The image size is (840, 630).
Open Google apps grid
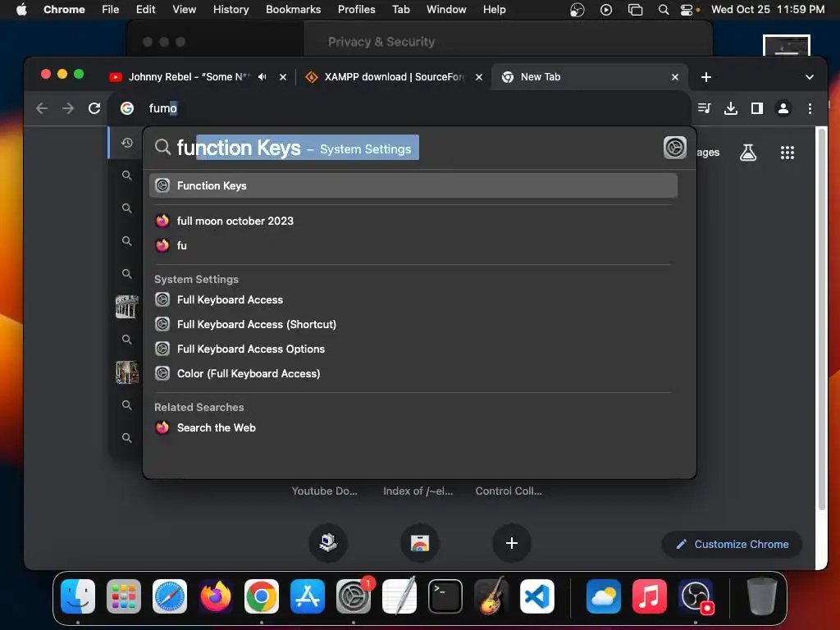(787, 153)
